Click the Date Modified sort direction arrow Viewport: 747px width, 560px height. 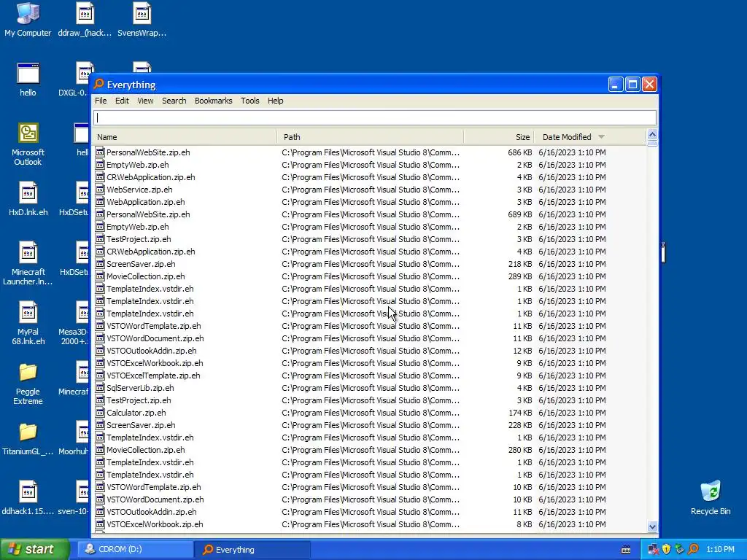tap(601, 136)
